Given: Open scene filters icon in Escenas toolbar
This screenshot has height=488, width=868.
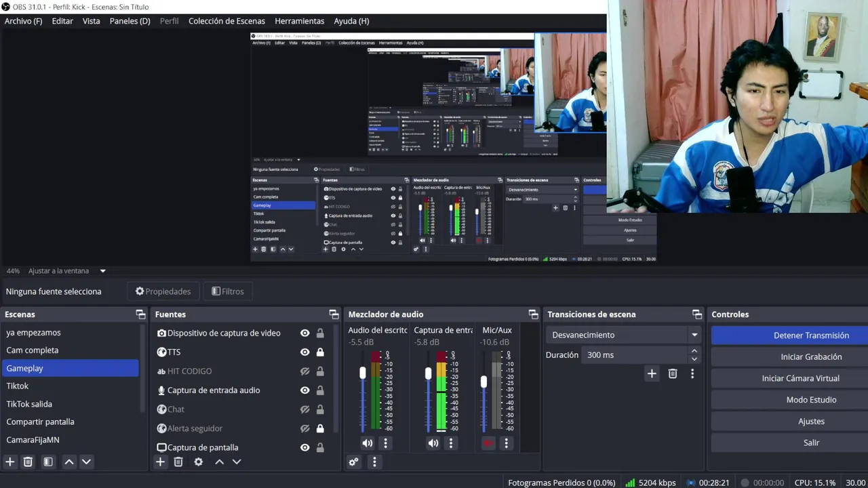Looking at the screenshot, I should point(48,462).
